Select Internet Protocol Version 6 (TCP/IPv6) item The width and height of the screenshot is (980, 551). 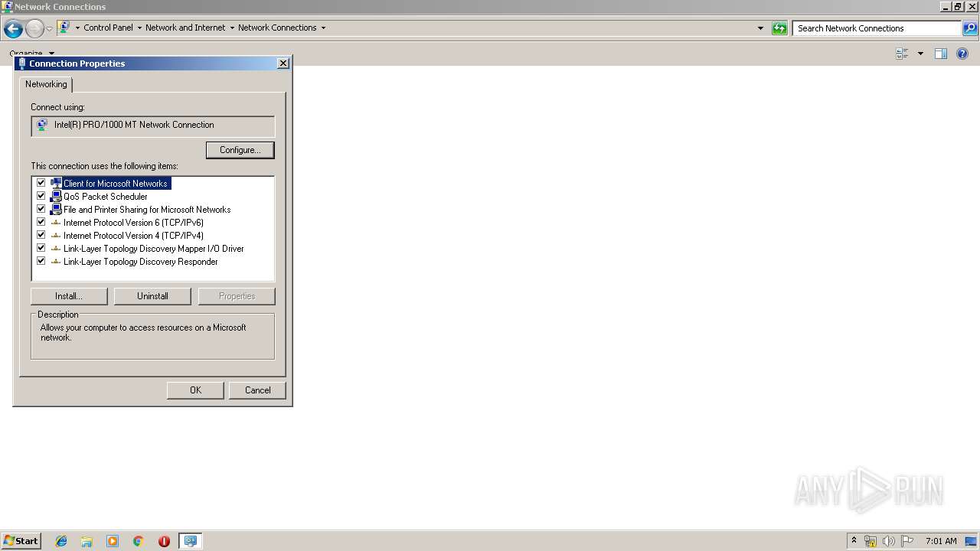coord(133,223)
